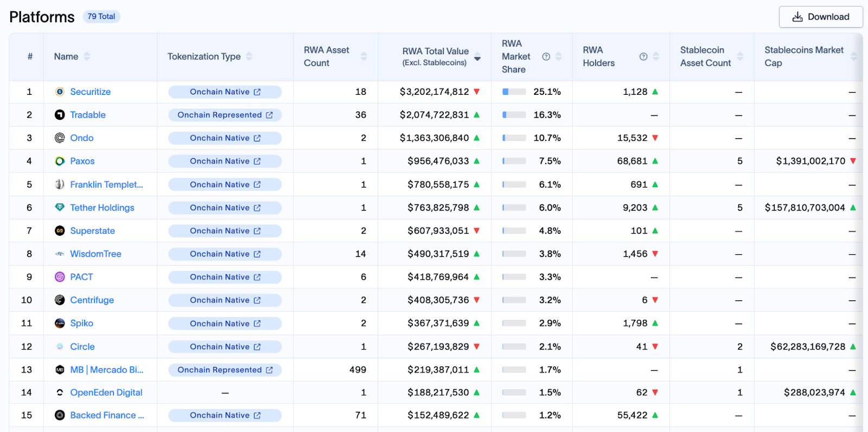The width and height of the screenshot is (868, 432).
Task: Click the 79 Total badge
Action: [x=101, y=16]
